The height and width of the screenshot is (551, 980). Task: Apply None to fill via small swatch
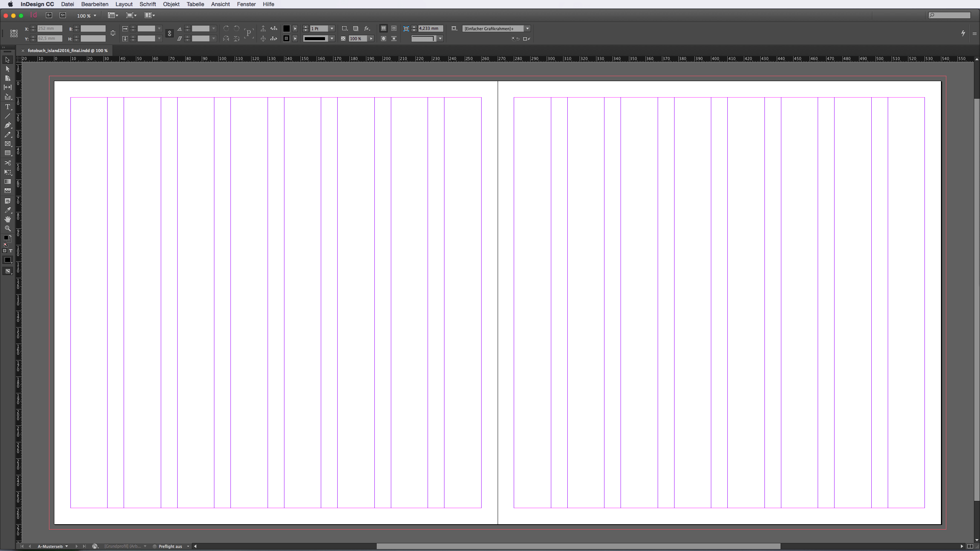click(x=5, y=245)
